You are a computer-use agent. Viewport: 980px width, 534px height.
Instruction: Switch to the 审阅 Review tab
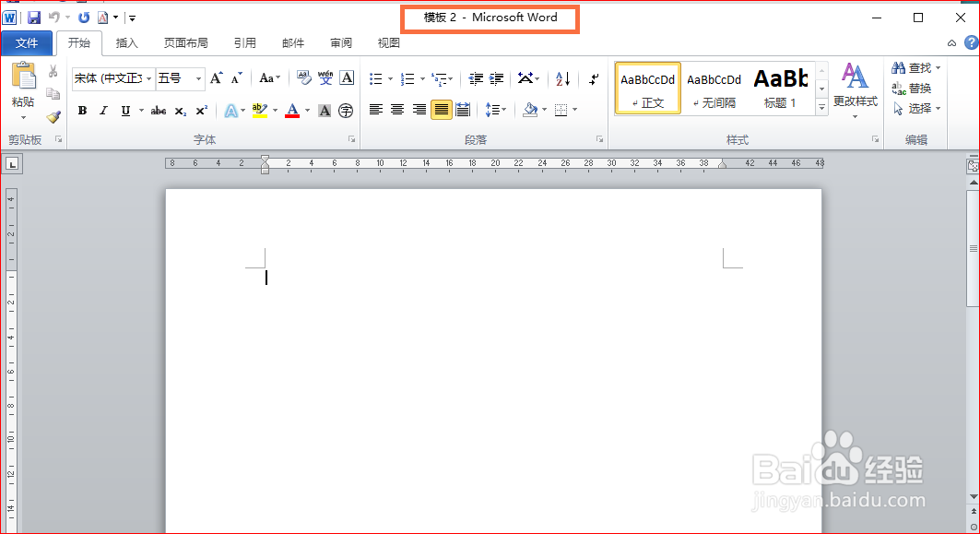[x=341, y=43]
